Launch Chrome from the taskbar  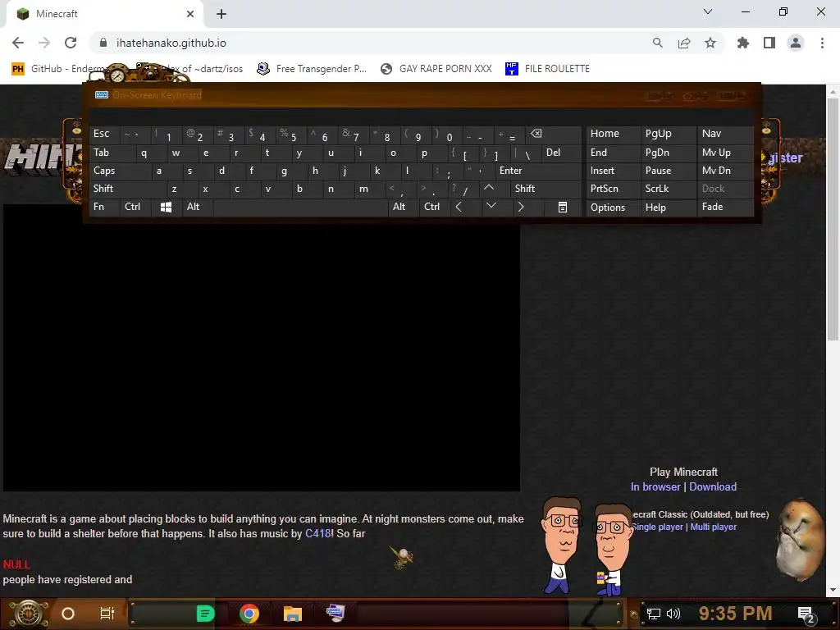(x=249, y=614)
